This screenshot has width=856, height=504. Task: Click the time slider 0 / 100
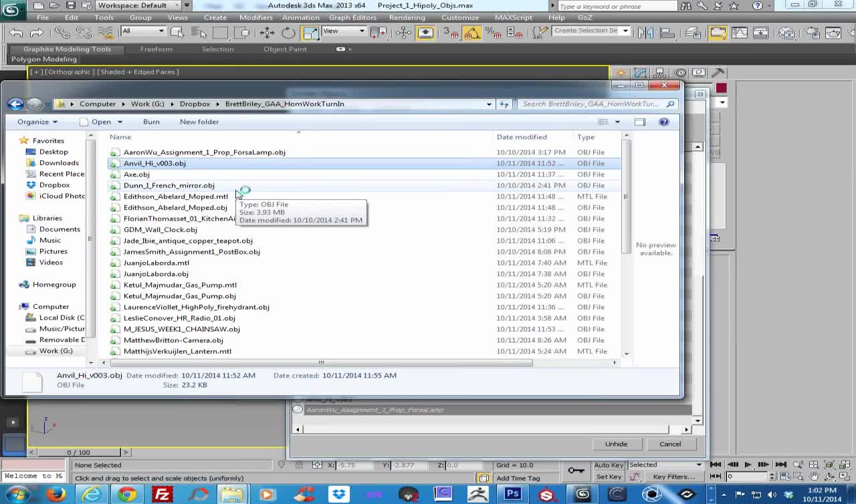pos(78,453)
